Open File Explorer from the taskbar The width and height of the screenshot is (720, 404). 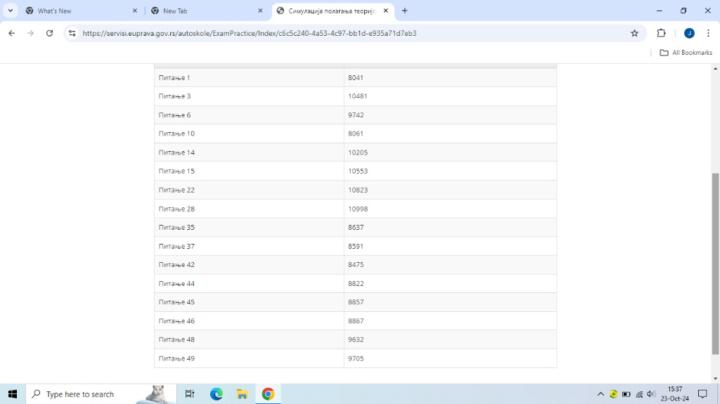pyautogui.click(x=242, y=394)
